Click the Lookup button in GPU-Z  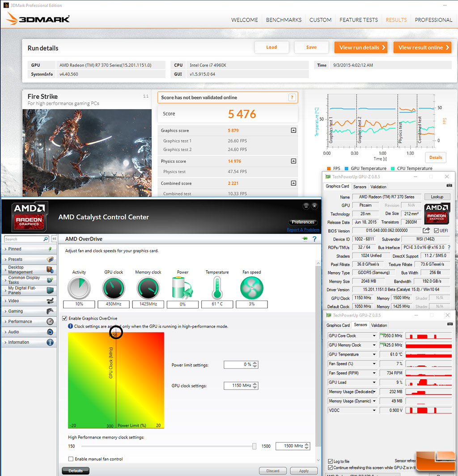(x=437, y=197)
